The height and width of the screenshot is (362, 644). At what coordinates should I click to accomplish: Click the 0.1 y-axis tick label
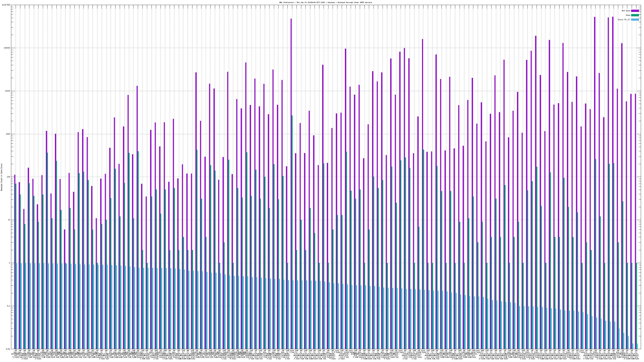point(9,306)
